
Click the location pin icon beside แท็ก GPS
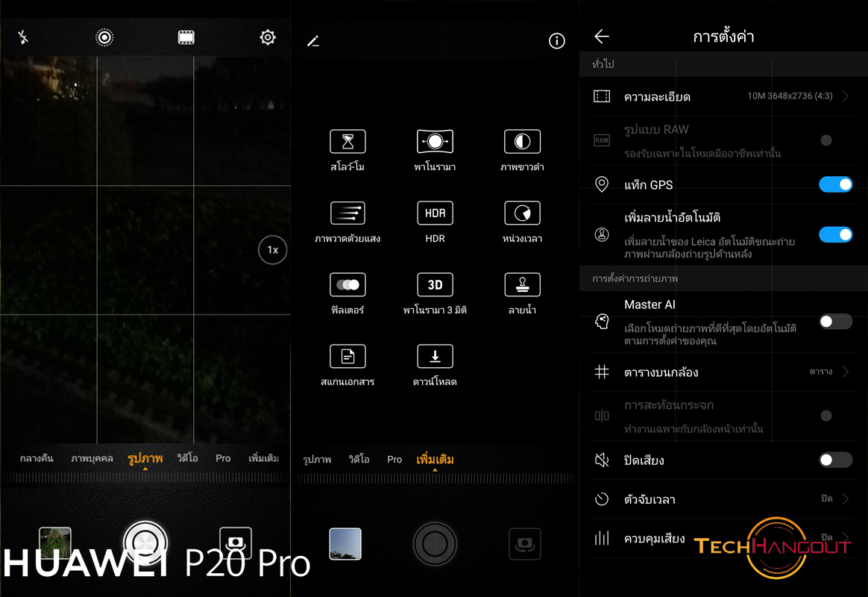tap(602, 184)
